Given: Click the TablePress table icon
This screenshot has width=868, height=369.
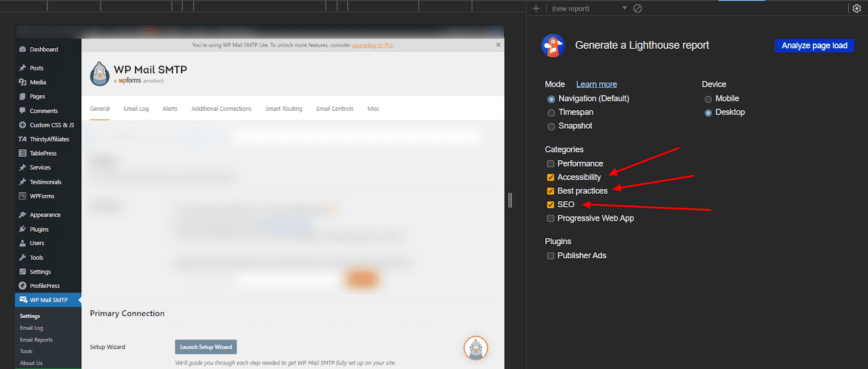Looking at the screenshot, I should pos(22,153).
